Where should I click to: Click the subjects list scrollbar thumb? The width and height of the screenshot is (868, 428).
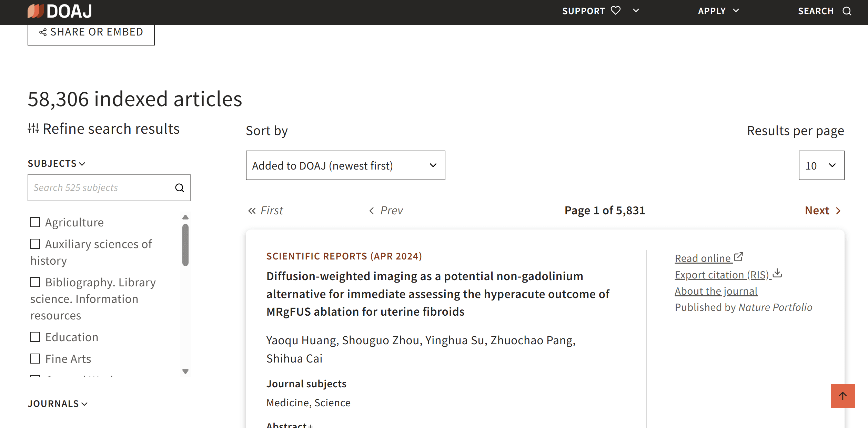click(x=185, y=245)
